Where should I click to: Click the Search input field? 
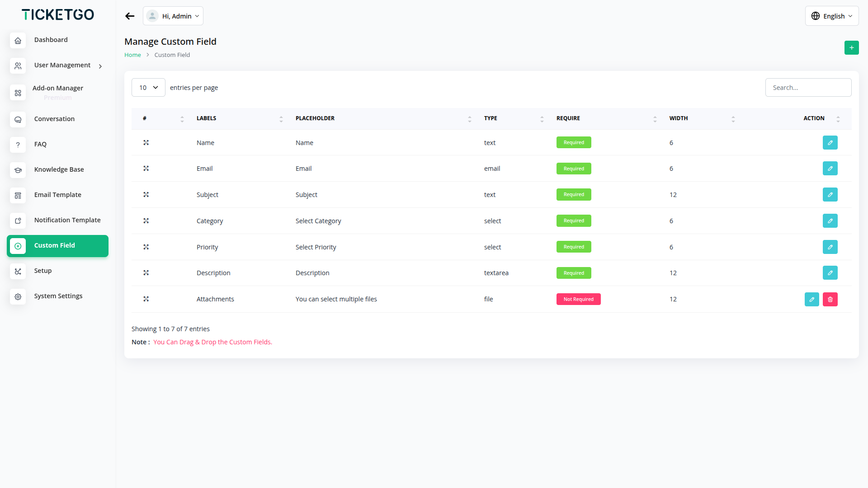tap(808, 88)
